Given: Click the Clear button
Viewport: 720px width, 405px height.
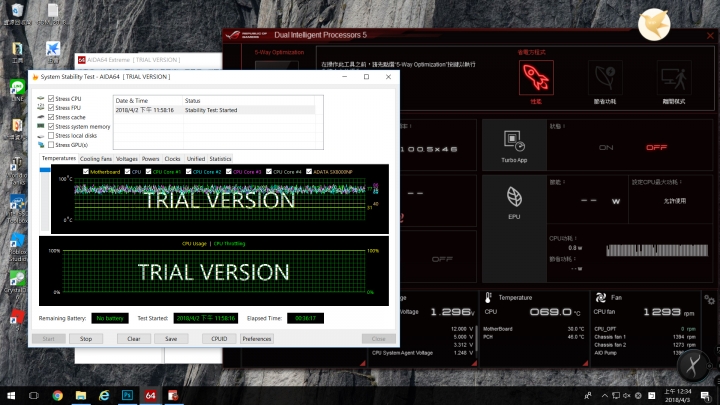Looking at the screenshot, I should click(x=134, y=339).
